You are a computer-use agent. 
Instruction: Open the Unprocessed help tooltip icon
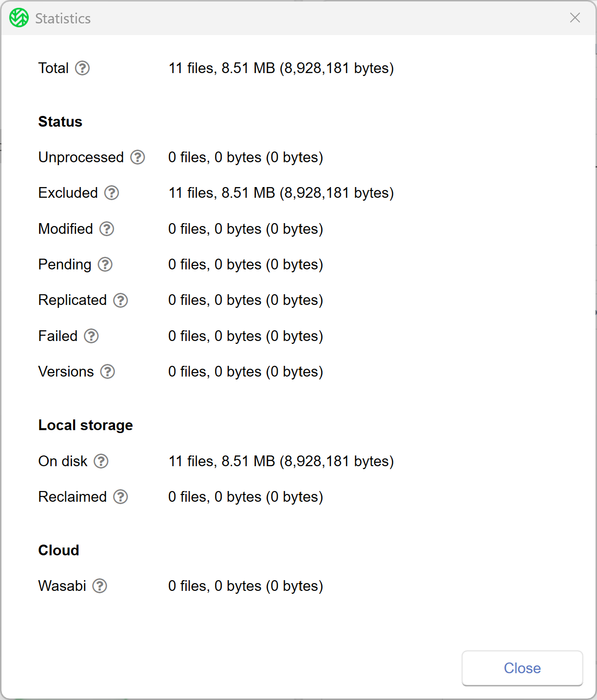[x=138, y=157]
